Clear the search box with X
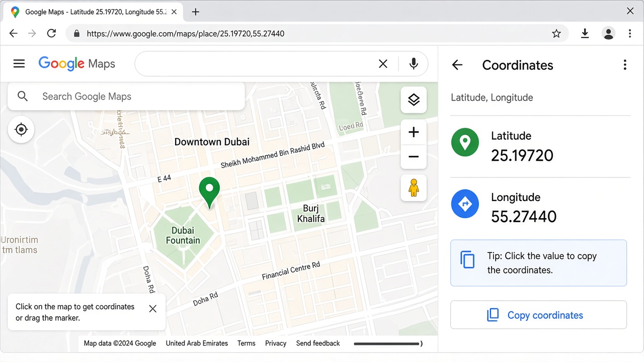The image size is (644, 362). tap(383, 64)
